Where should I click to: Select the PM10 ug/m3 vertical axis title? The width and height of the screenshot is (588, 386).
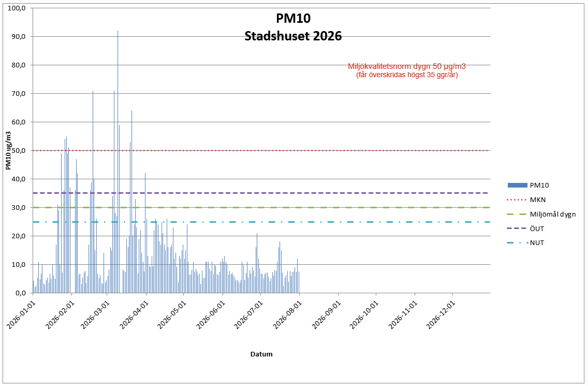tap(8, 151)
